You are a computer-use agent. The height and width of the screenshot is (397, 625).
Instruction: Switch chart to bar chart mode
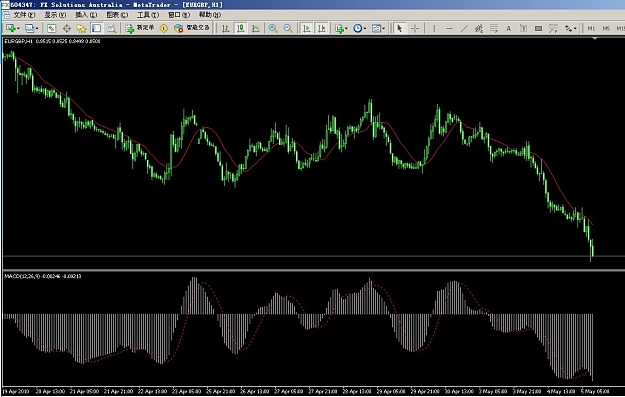(226, 28)
